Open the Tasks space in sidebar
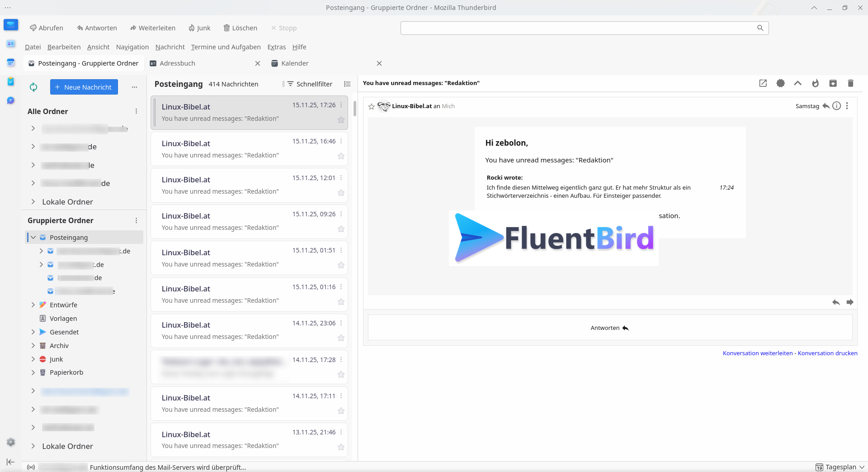This screenshot has width=868, height=472. pos(11,81)
